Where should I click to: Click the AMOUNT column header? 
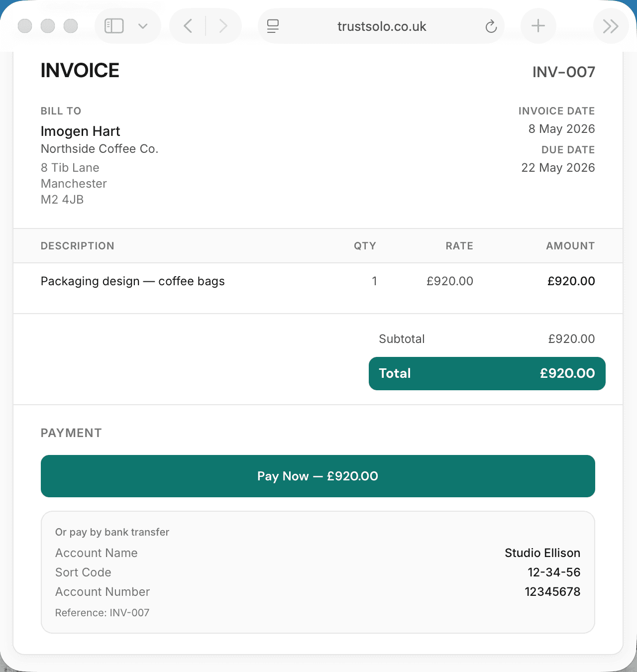(x=571, y=246)
